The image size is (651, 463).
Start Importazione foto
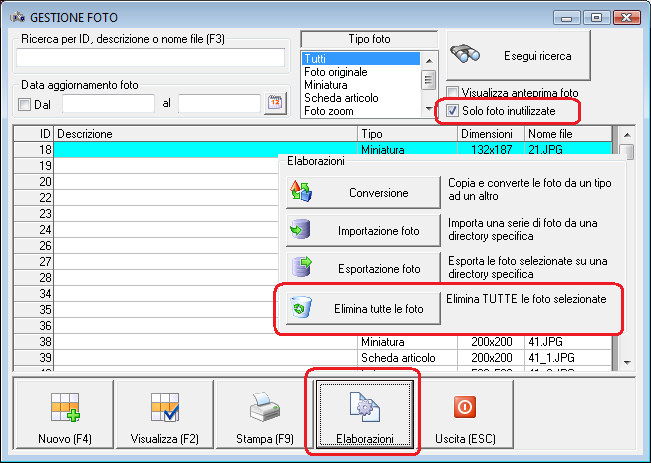click(363, 230)
